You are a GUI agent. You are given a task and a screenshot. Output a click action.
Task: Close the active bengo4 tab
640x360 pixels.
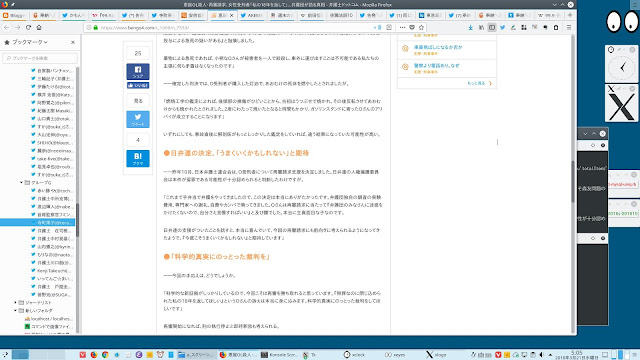click(x=231, y=16)
